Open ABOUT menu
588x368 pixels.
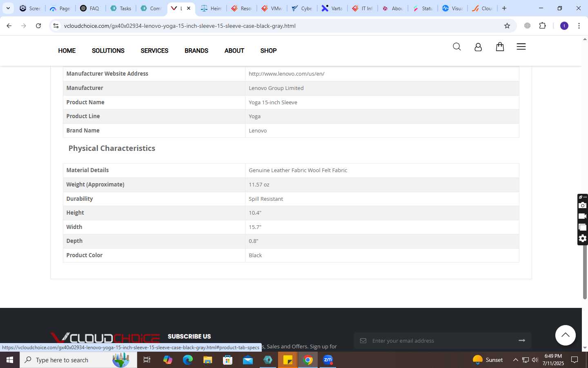click(234, 51)
